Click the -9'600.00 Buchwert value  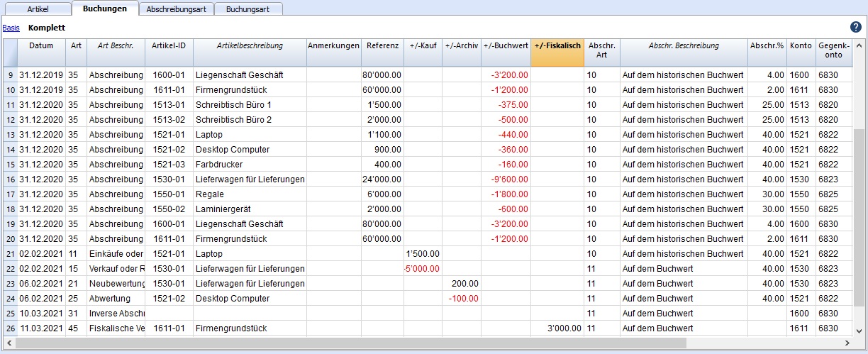[x=506, y=179]
